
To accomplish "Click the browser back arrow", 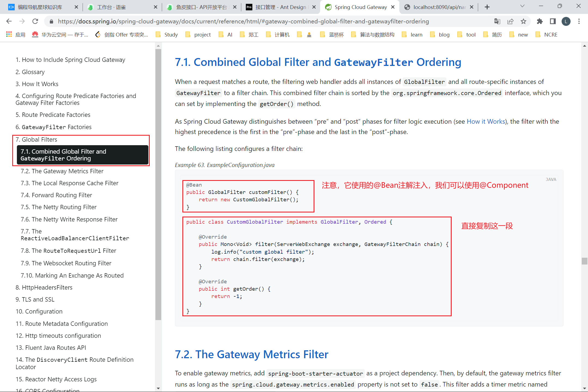I will click(9, 21).
